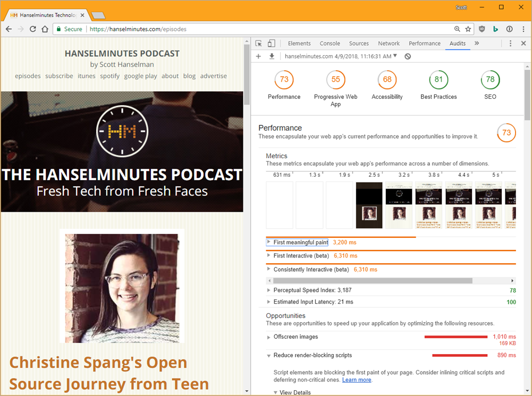Bookmark page with the star icon
This screenshot has height=396, width=532.
pos(468,29)
